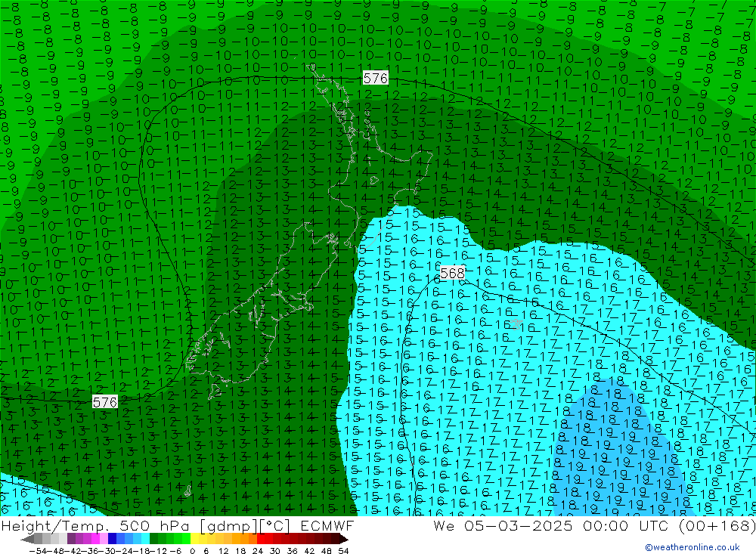The width and height of the screenshot is (756, 554).
Task: Click the '00:00 UTC' valid time text
Action: click(627, 525)
